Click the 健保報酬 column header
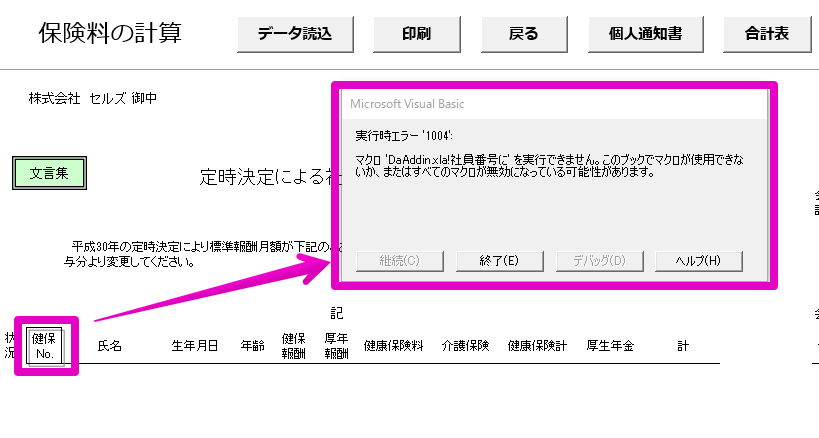Screen dimensions: 819x438 pyautogui.click(x=294, y=346)
